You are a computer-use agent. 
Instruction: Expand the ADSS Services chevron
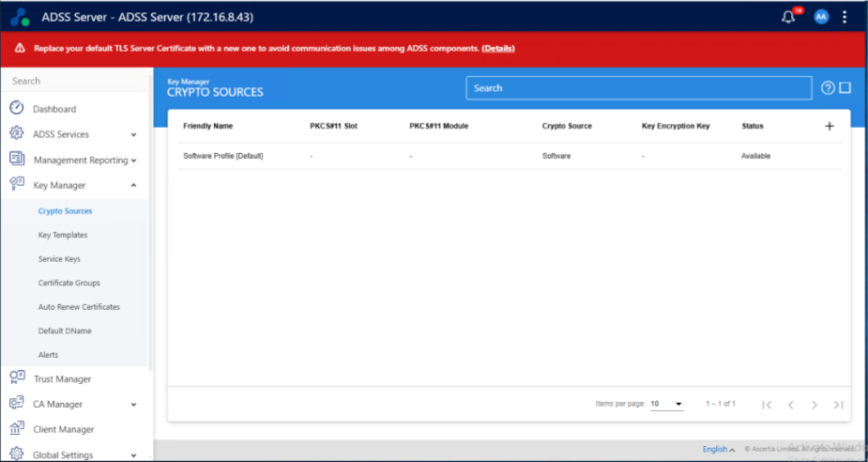tap(133, 134)
